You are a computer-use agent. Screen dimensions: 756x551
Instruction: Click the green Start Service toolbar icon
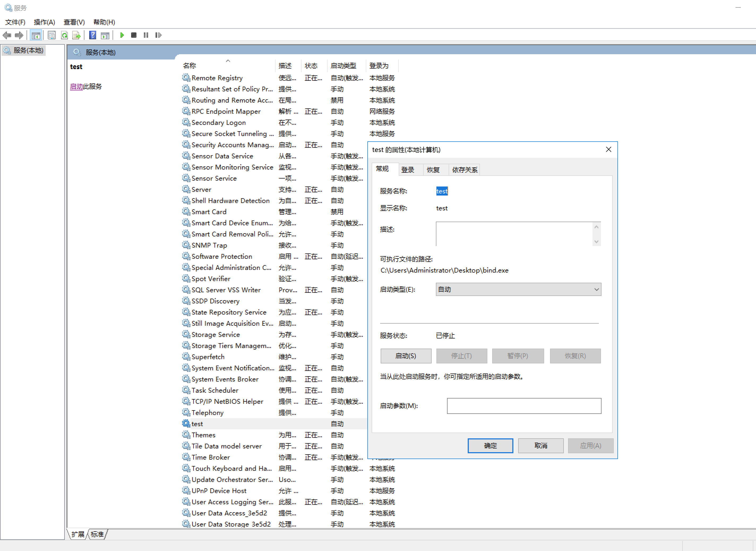click(122, 35)
